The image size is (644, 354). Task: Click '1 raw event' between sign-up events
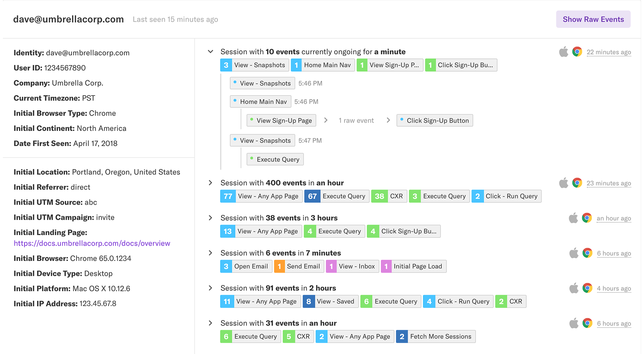(x=356, y=120)
